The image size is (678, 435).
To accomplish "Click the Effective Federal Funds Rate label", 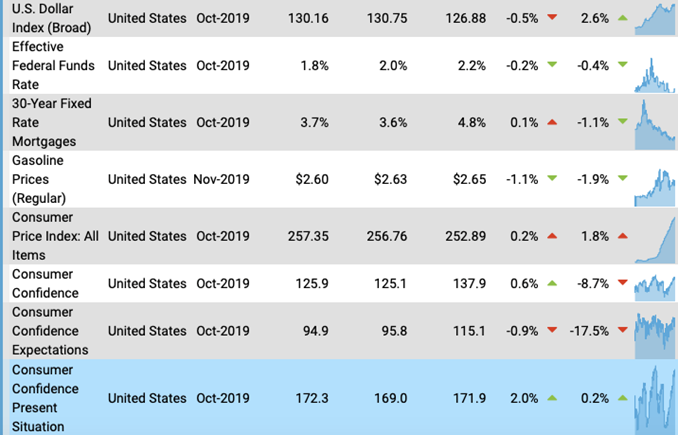I will pos(53,65).
